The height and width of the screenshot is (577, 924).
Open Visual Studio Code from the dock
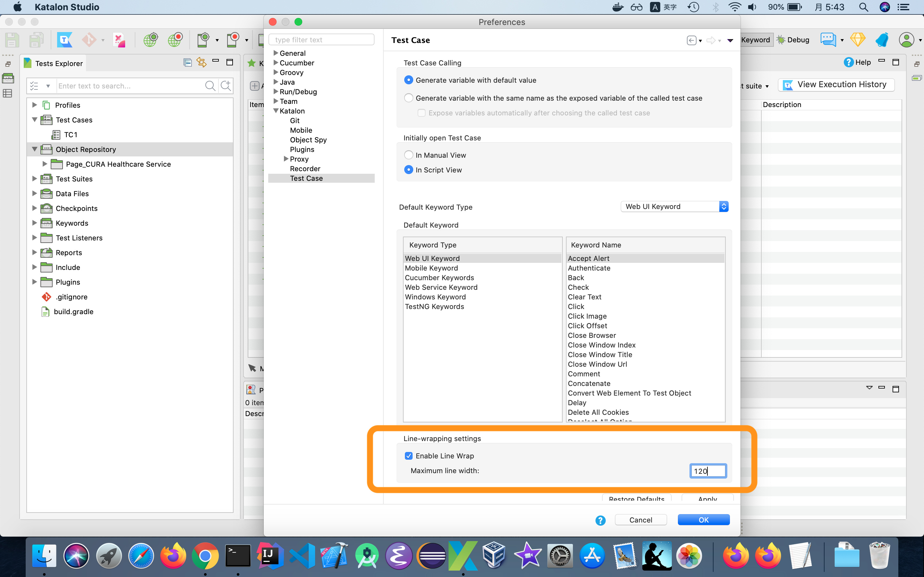click(302, 556)
